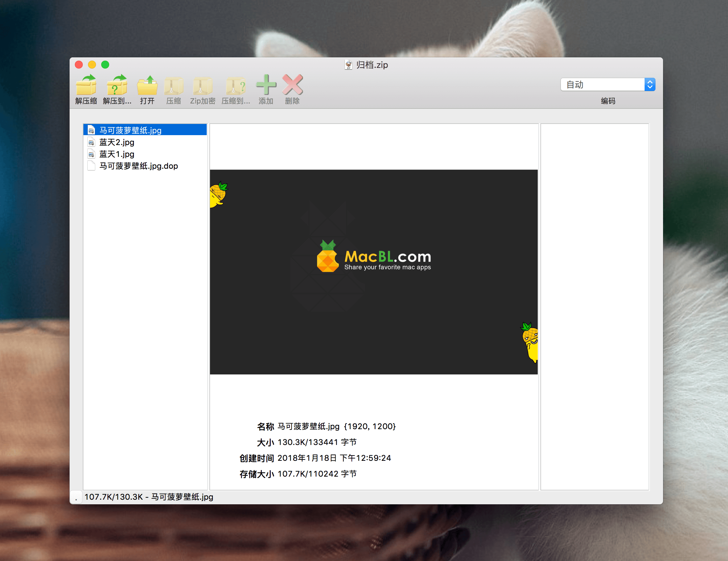Screen dimensions: 728x561
Task: Minimize the window with yellow button
Action: (x=92, y=65)
